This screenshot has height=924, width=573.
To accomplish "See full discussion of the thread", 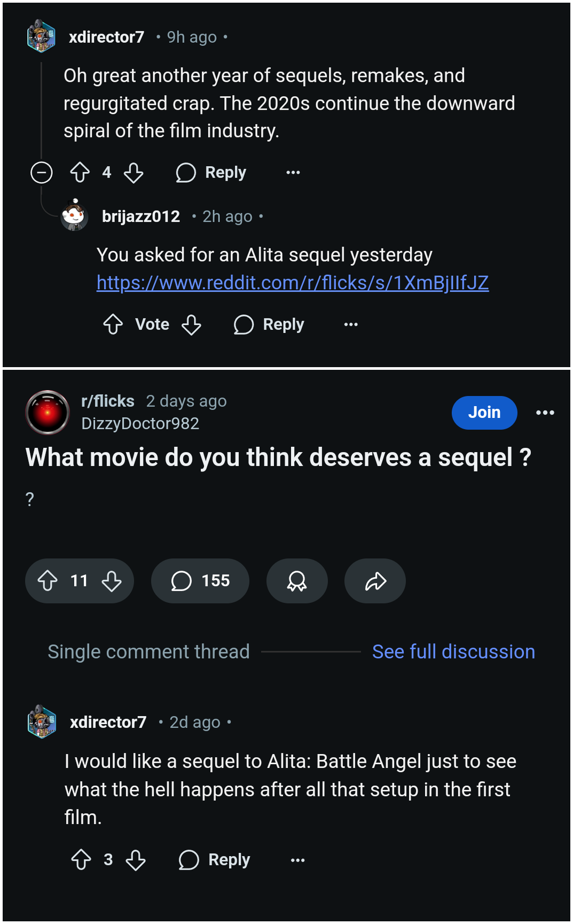I will coord(453,652).
